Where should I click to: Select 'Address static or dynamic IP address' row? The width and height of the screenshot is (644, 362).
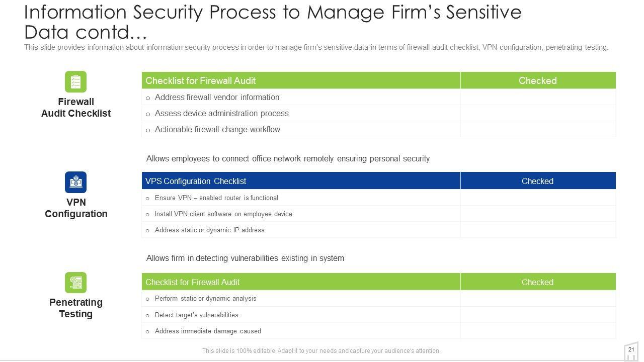(209, 230)
